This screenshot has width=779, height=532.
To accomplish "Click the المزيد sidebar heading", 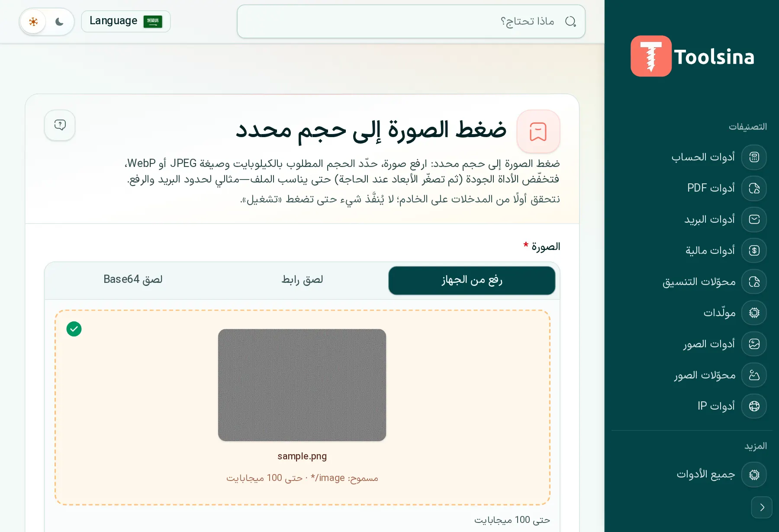I will click(x=755, y=446).
